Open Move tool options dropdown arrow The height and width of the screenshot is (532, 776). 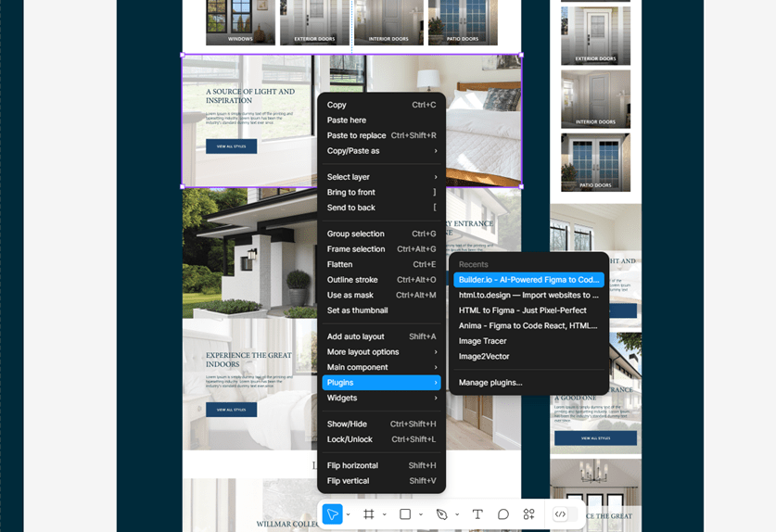pyautogui.click(x=349, y=515)
